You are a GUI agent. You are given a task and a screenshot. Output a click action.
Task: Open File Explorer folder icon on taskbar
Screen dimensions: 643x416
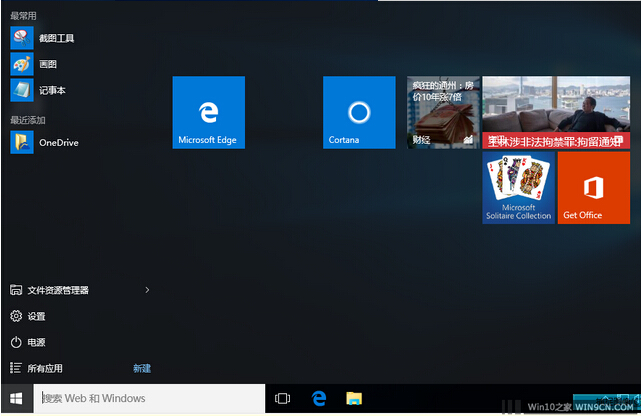[353, 398]
